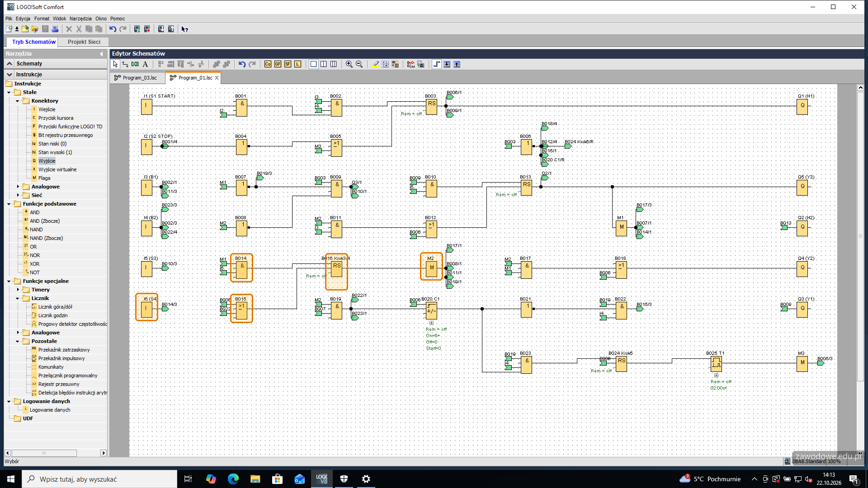868x488 pixels.
Task: Toggle the selection arrow tool
Action: tap(115, 64)
